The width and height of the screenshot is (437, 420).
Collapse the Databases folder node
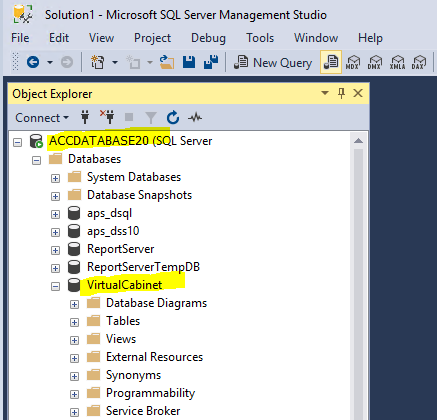(x=36, y=160)
